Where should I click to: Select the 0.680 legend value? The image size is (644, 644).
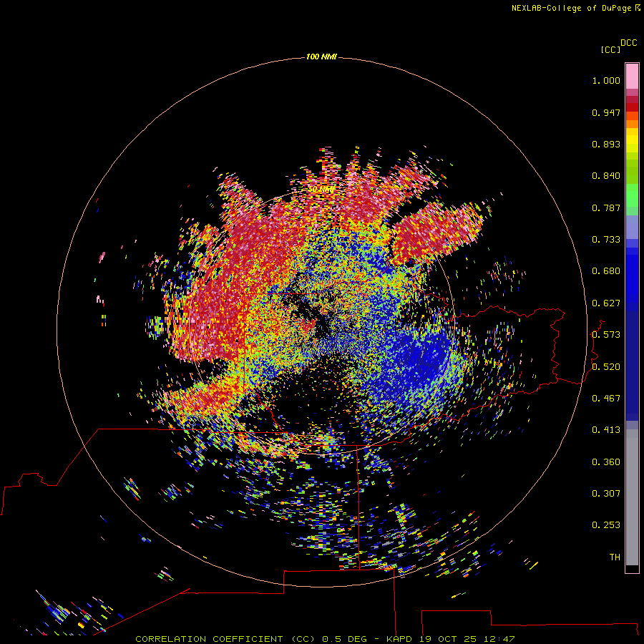point(606,271)
